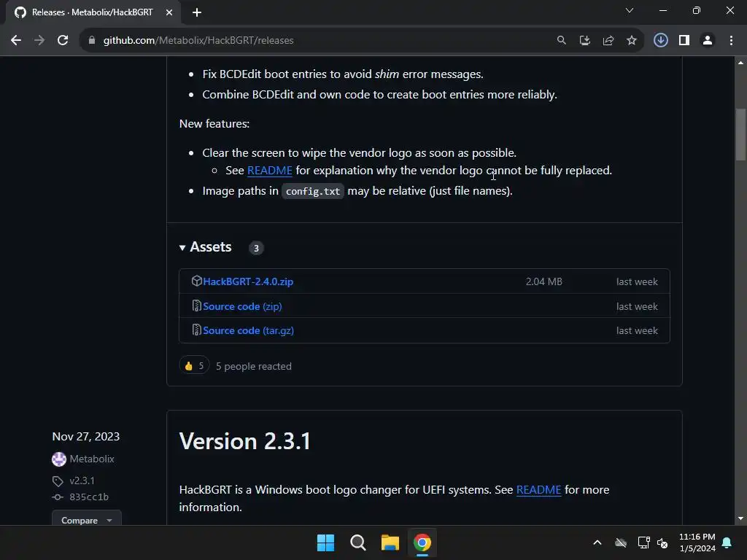Click Version 2.3.1 heading
This screenshot has width=747, height=560.
245,441
